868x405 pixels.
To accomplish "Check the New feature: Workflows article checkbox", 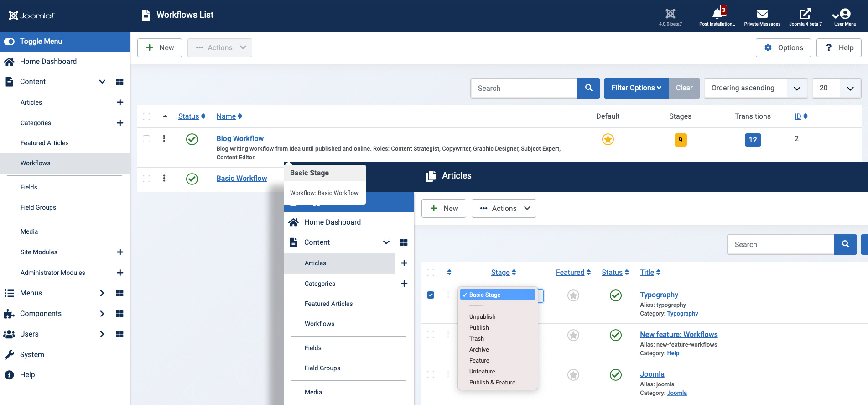I will tap(431, 335).
